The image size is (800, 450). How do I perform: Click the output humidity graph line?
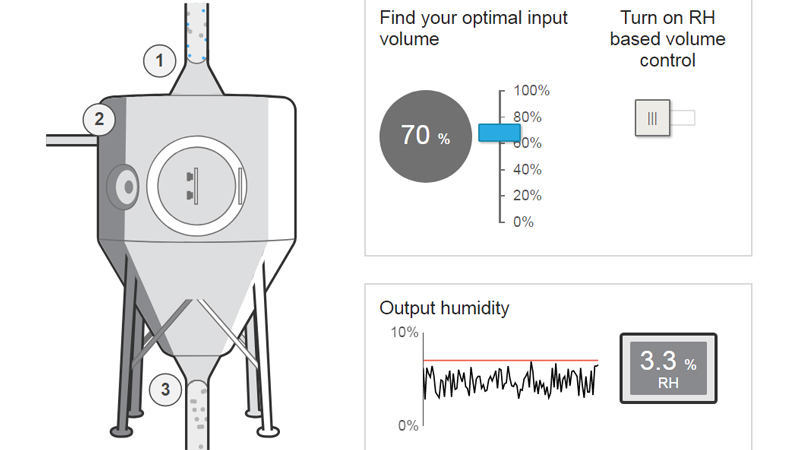510,381
